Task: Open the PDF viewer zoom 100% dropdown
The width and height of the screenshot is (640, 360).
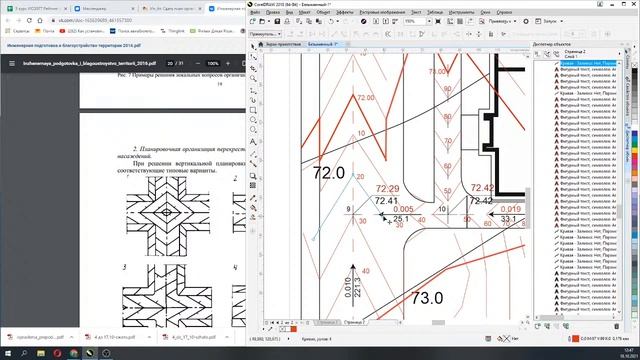Action: (213, 63)
